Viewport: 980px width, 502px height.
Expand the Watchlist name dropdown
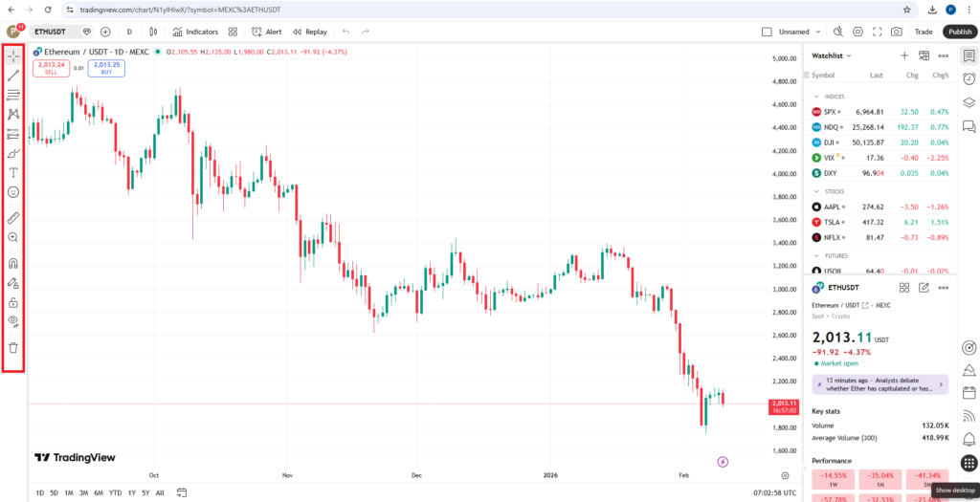point(832,55)
